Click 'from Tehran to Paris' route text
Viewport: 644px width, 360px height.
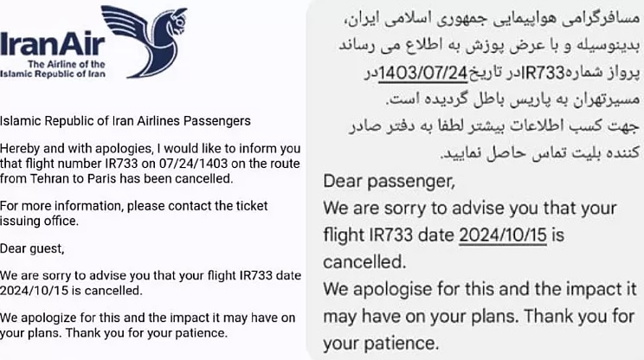tap(59, 177)
